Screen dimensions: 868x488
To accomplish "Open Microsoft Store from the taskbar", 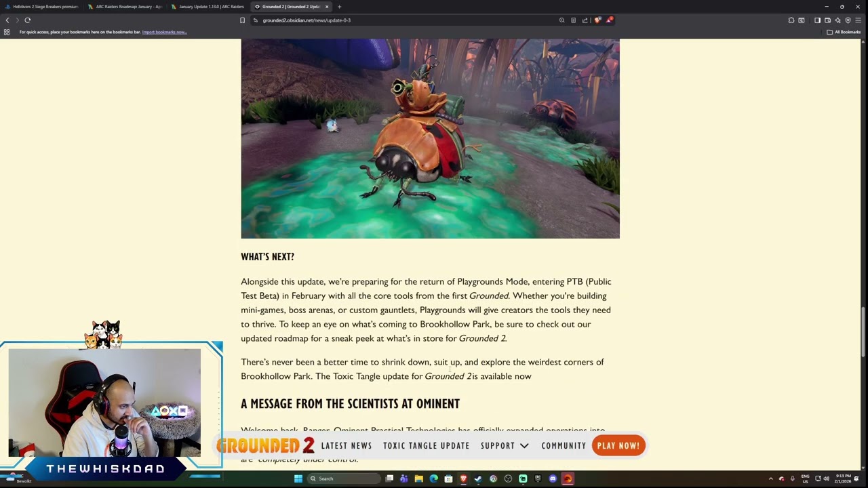I will coord(448,479).
